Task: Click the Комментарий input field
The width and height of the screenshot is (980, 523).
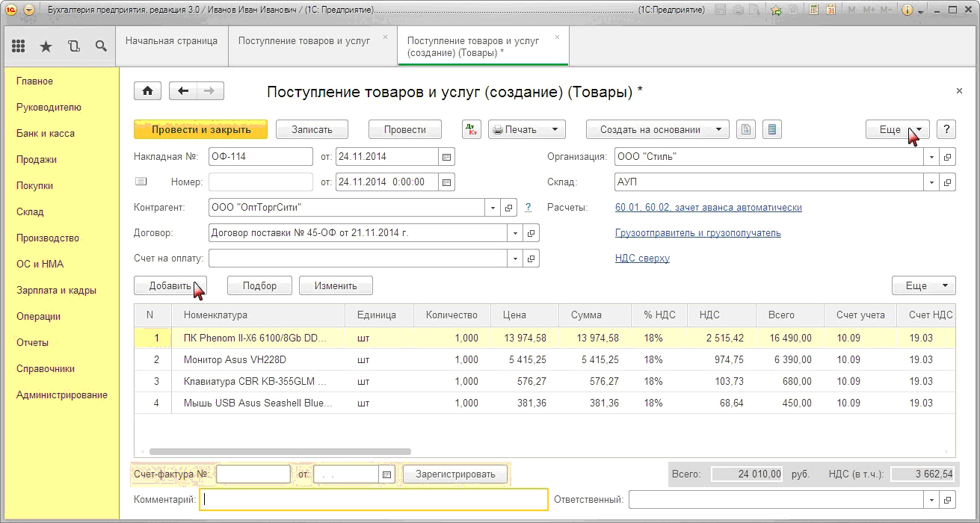Action: pyautogui.click(x=374, y=499)
